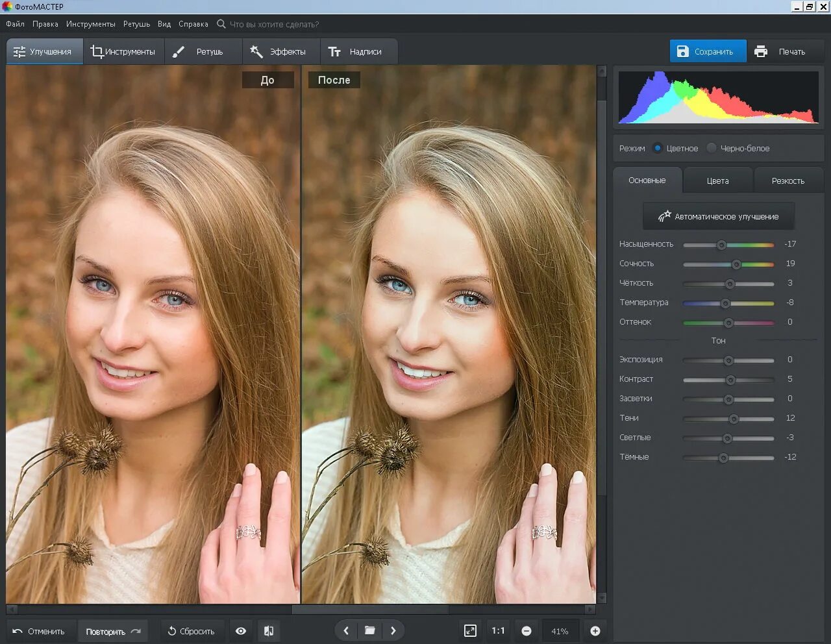Viewport: 831px width, 644px height.
Task: Open the Справка menu
Action: (193, 24)
